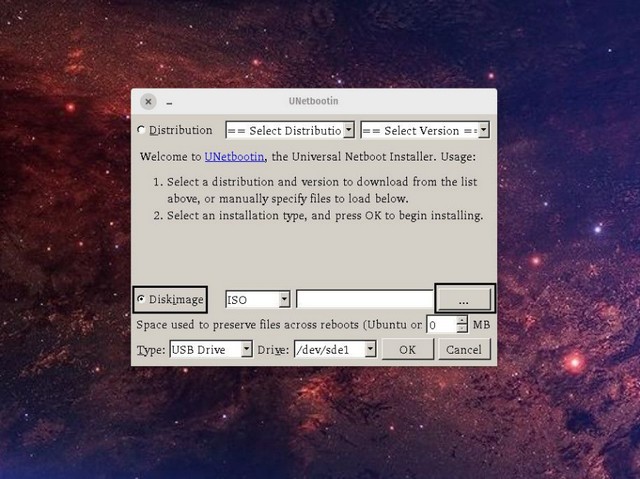Open the /dev/sde1 drive dropdown
This screenshot has width=640, height=479.
point(335,350)
